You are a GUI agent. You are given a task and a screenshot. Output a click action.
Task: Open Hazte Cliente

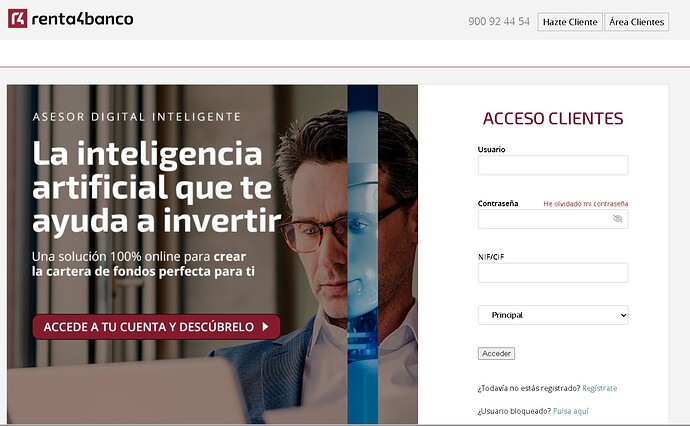point(570,22)
